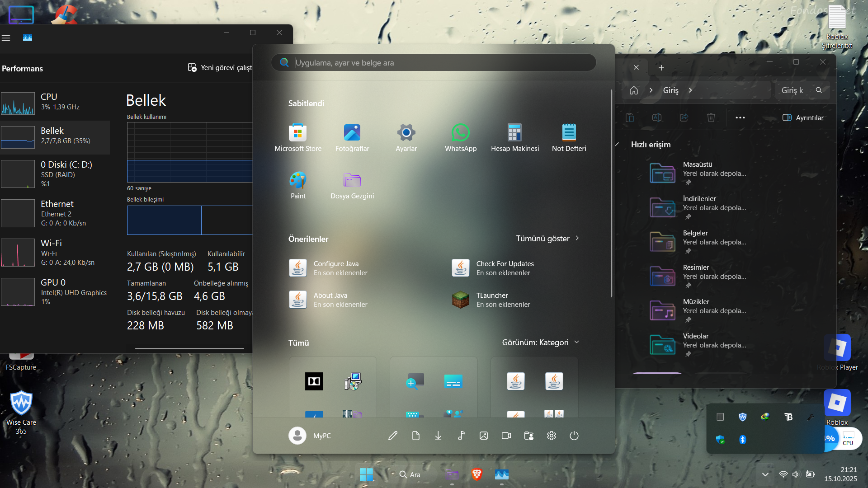Open the settings gear in the Start footer
Viewport: 868px width, 488px height.
[552, 436]
